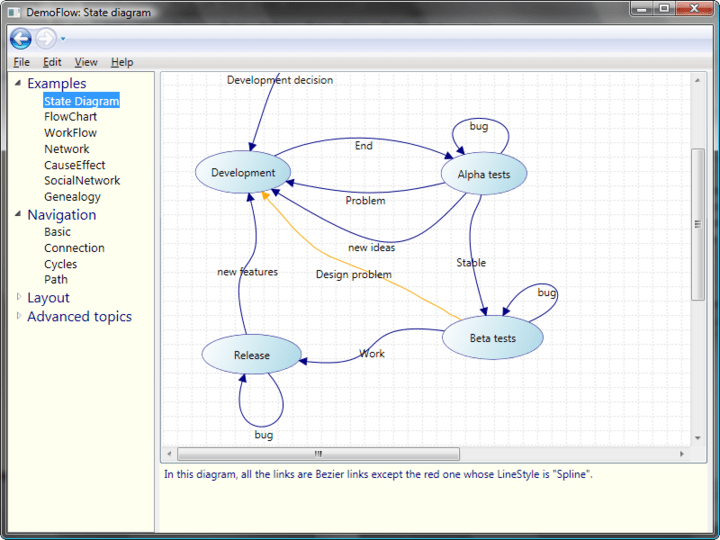The image size is (720, 540).
Task: Open the View menu
Action: pos(86,62)
